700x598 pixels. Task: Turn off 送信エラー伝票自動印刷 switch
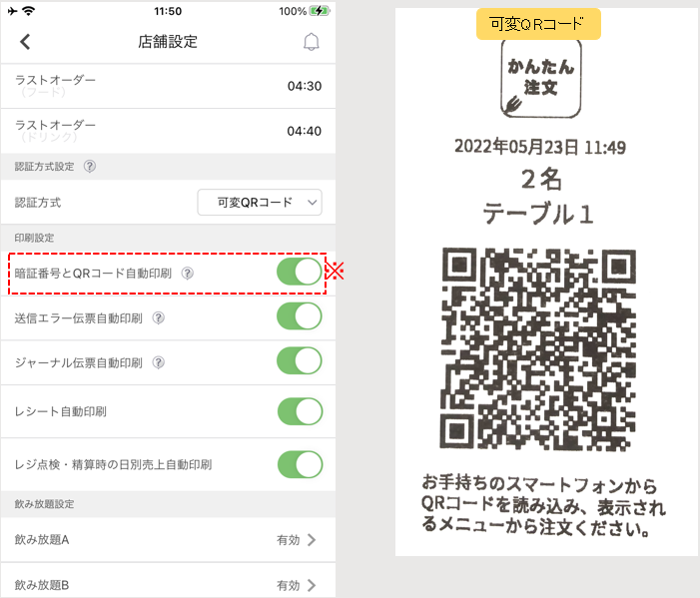(300, 318)
